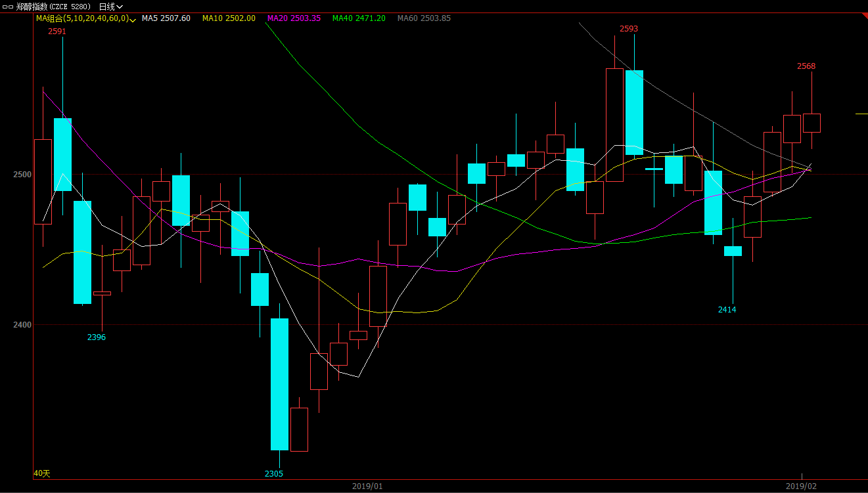Open the 日线 period dropdown

110,7
